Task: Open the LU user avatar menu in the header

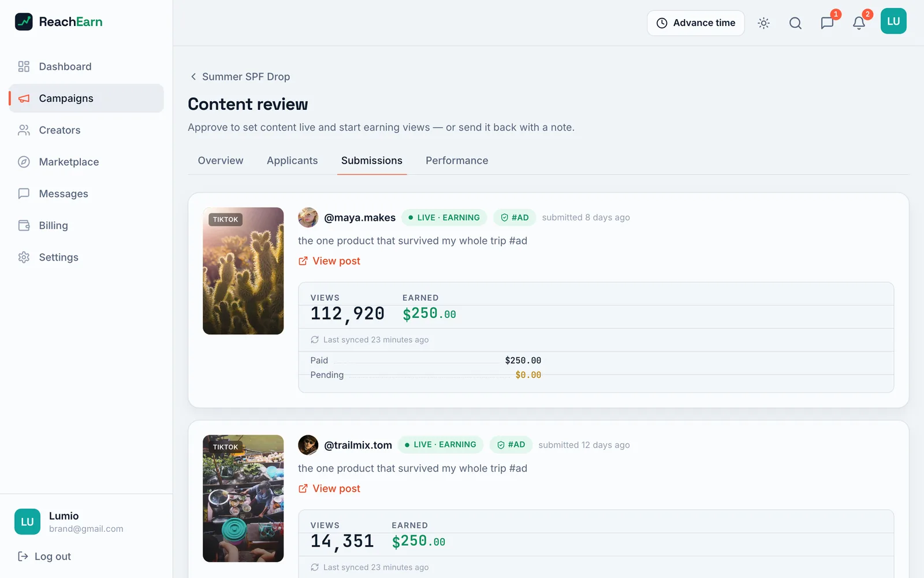Action: coord(893,21)
